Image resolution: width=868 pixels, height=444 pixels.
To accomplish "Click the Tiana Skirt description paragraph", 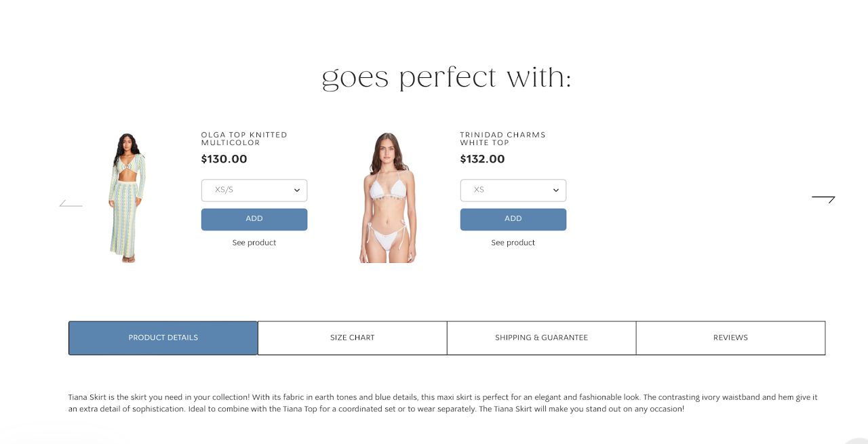I will coord(443,403).
